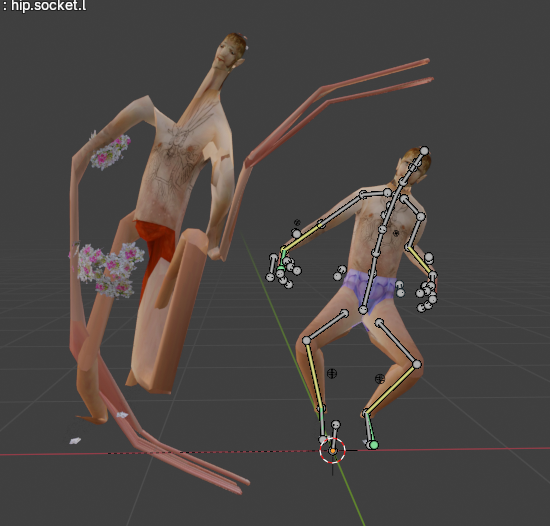550x526 pixels.
Task: Click the 'hip.socket.l' bone name label
Action: coord(48,5)
